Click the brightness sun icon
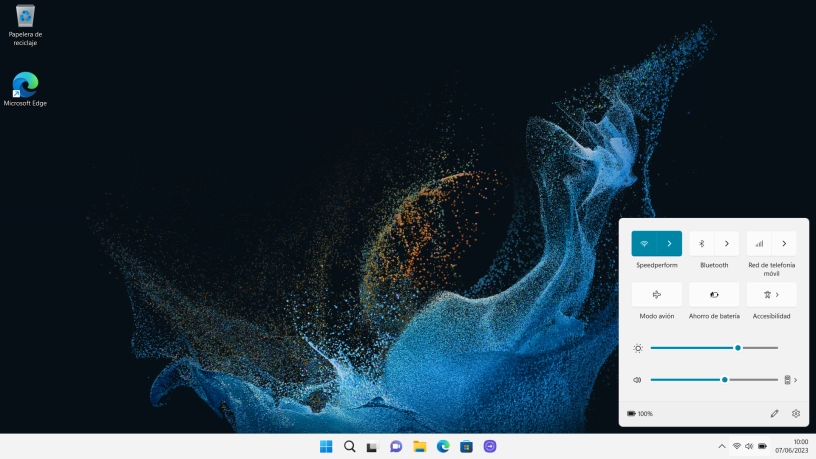The width and height of the screenshot is (816, 459). [x=638, y=348]
